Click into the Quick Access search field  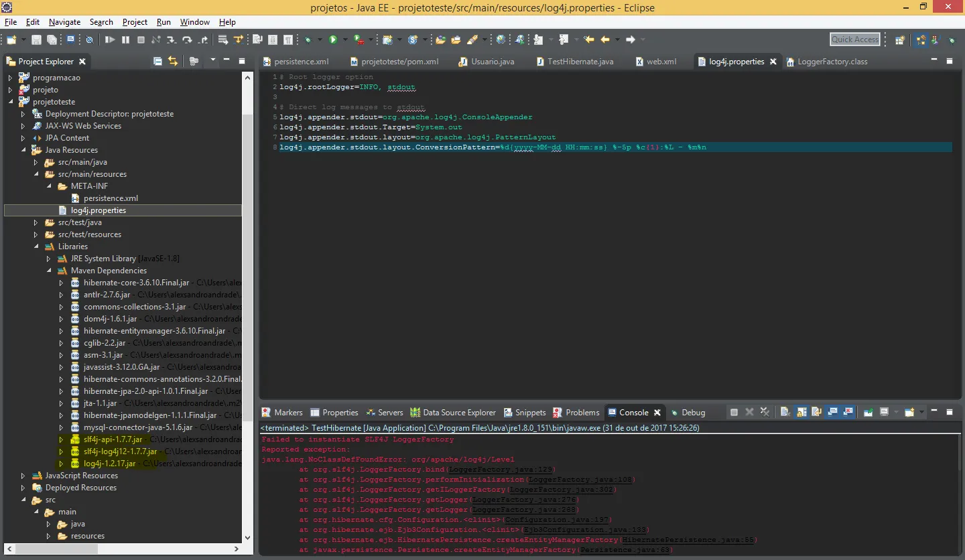point(854,40)
